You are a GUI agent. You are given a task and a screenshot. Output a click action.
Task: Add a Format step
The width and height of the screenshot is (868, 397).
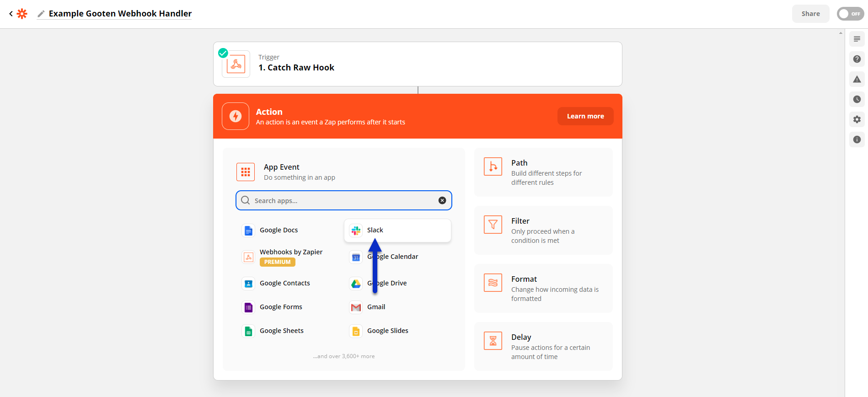(543, 288)
